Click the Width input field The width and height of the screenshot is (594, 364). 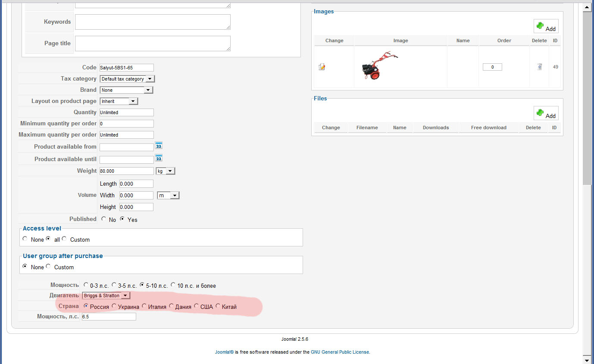click(136, 196)
